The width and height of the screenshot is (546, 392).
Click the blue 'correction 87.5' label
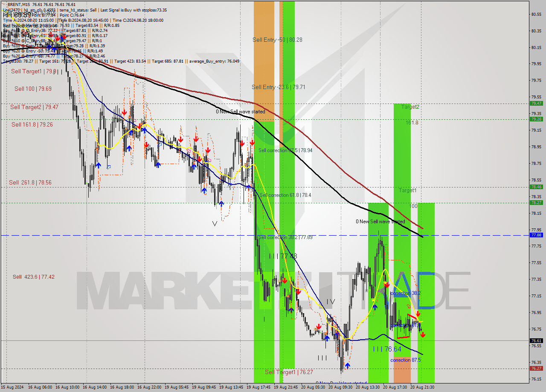(x=405, y=360)
